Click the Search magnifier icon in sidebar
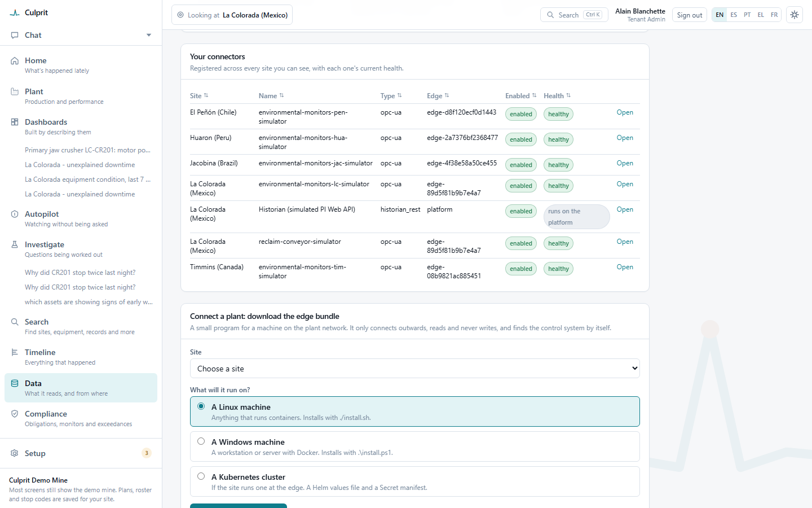Viewport: 812px width, 508px height. click(x=15, y=322)
